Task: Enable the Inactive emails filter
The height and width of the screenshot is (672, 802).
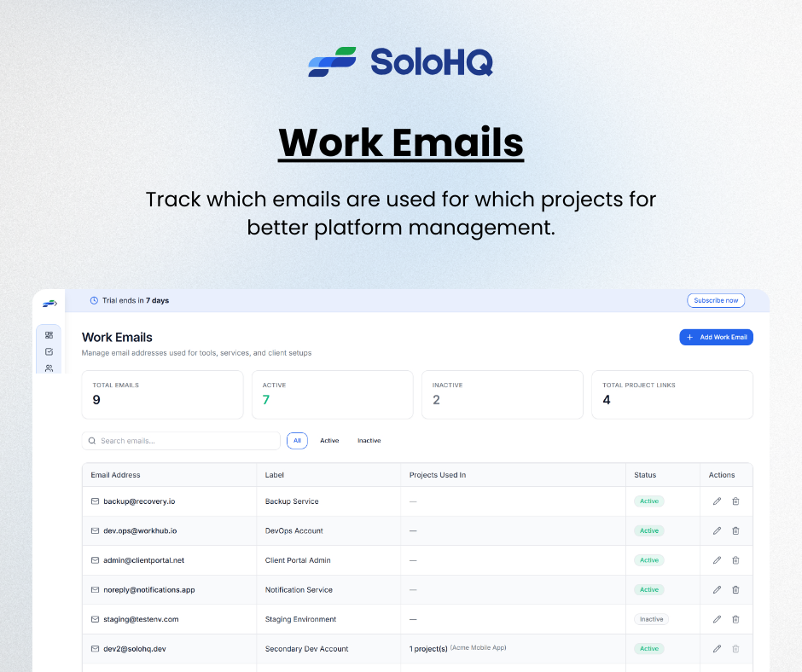Action: coord(369,440)
